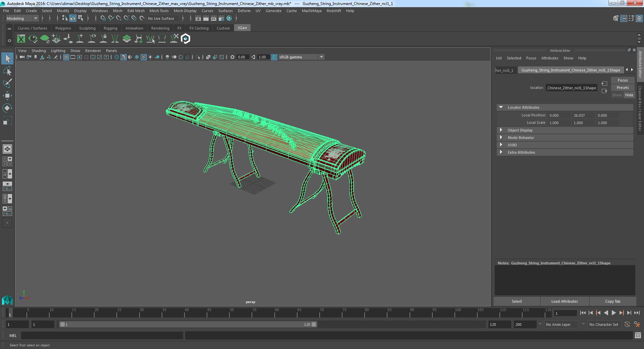Select the arrow Select tool in toolbox
The height and width of the screenshot is (349, 644).
click(7, 58)
